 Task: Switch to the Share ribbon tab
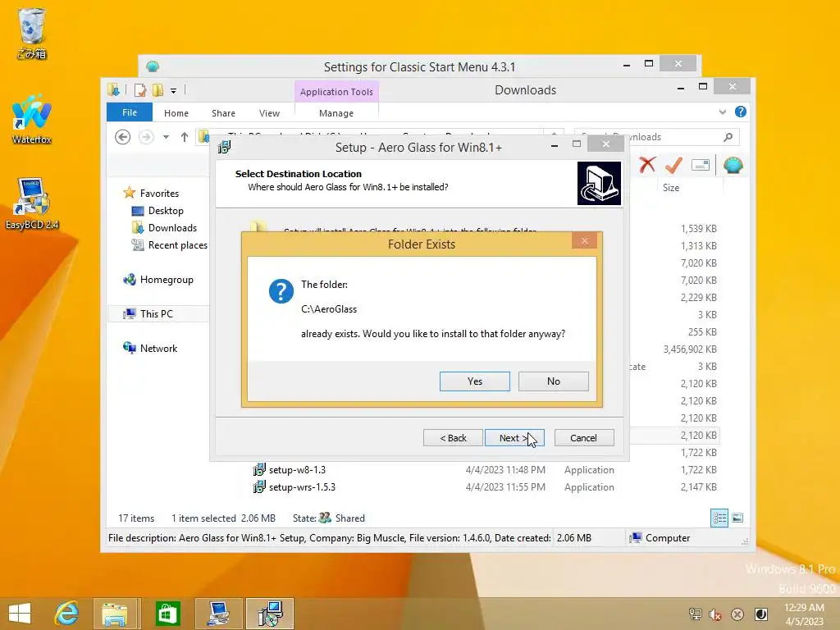(x=223, y=113)
